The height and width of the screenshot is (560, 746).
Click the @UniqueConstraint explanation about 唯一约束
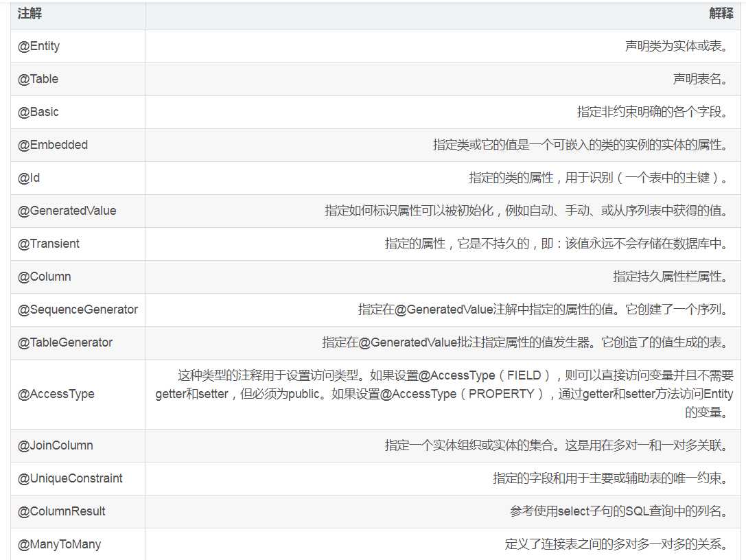pyautogui.click(x=611, y=478)
